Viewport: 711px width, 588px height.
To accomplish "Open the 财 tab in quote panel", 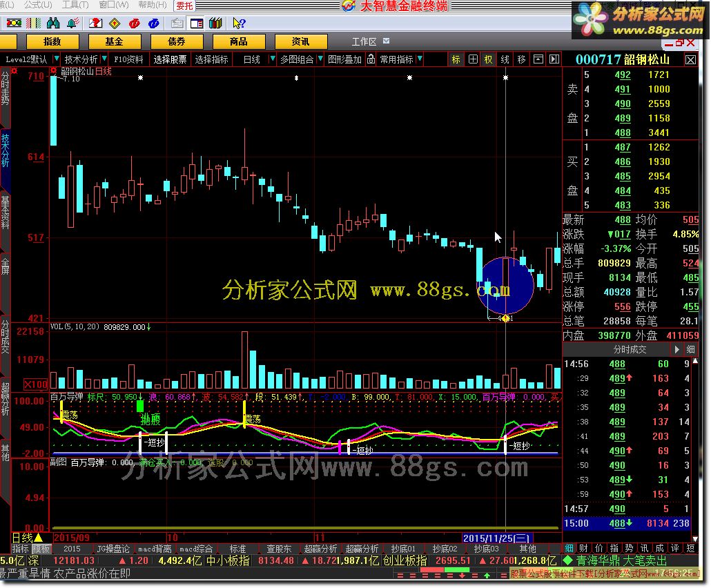I will pyautogui.click(x=584, y=548).
